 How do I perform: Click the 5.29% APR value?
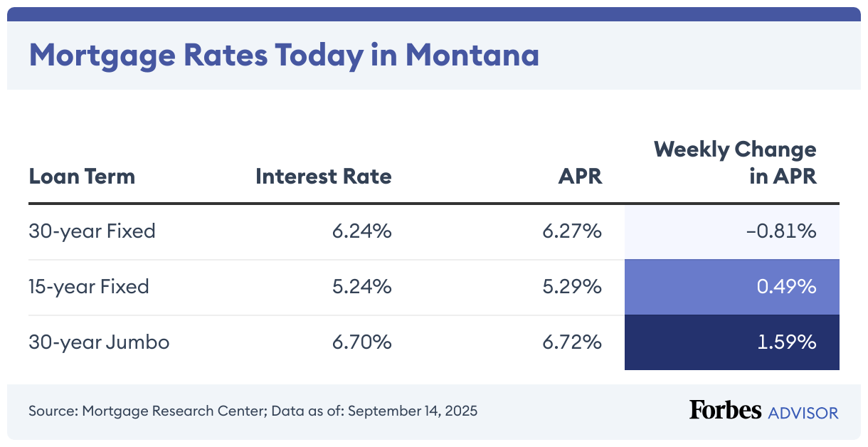573,287
